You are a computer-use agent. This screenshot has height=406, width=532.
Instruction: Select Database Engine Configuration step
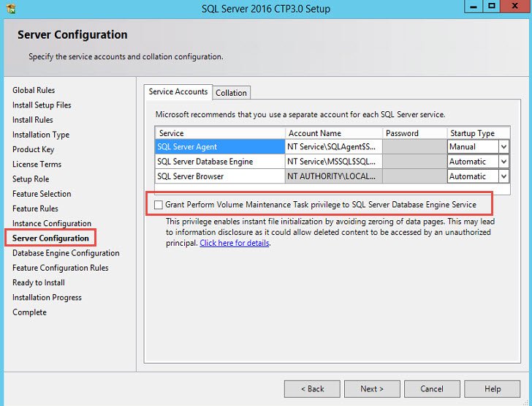[x=66, y=253]
